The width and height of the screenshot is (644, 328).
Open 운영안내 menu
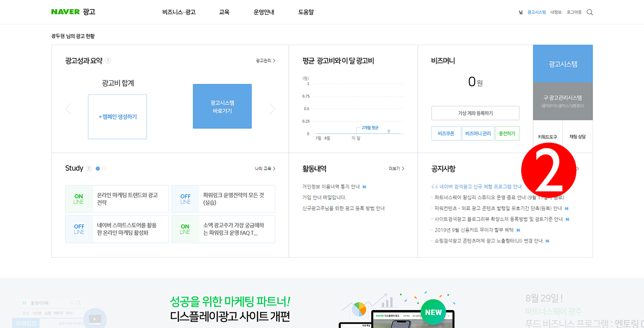[x=264, y=12]
